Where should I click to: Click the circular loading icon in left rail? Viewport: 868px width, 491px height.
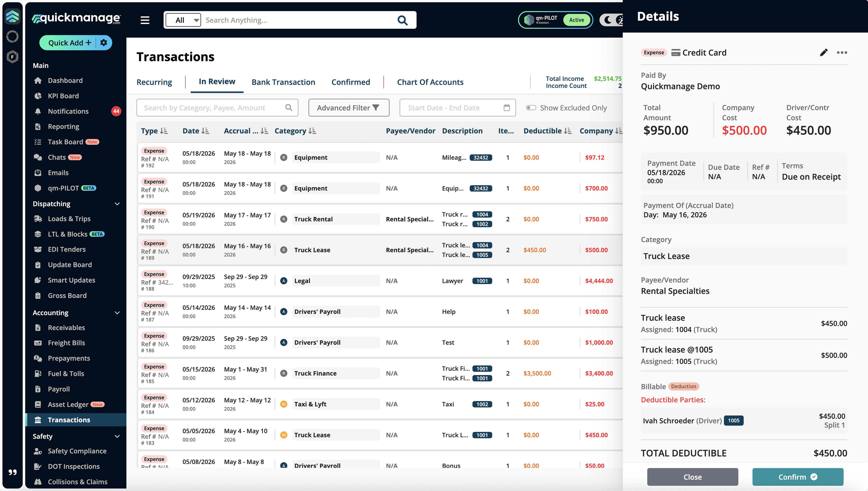[13, 36]
